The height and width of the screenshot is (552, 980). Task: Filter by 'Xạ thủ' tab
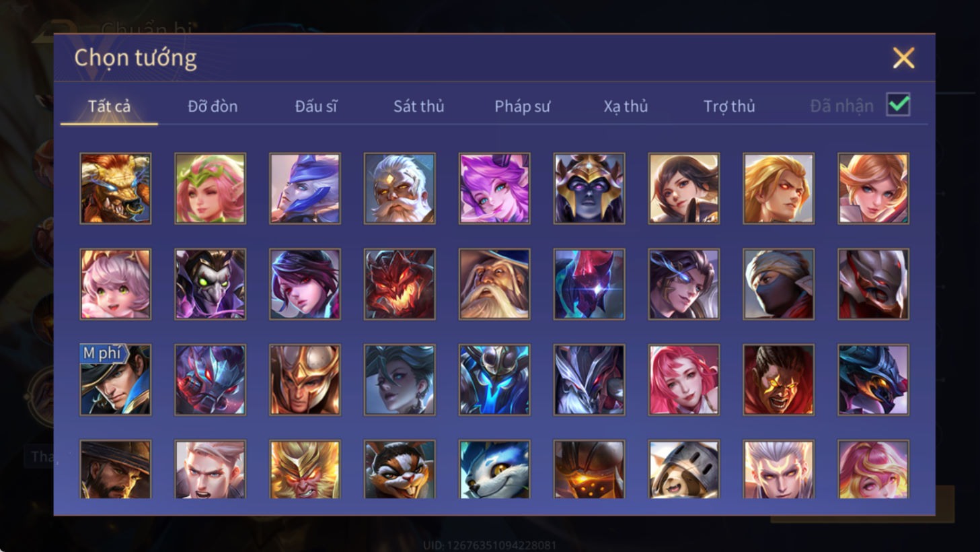pos(626,106)
